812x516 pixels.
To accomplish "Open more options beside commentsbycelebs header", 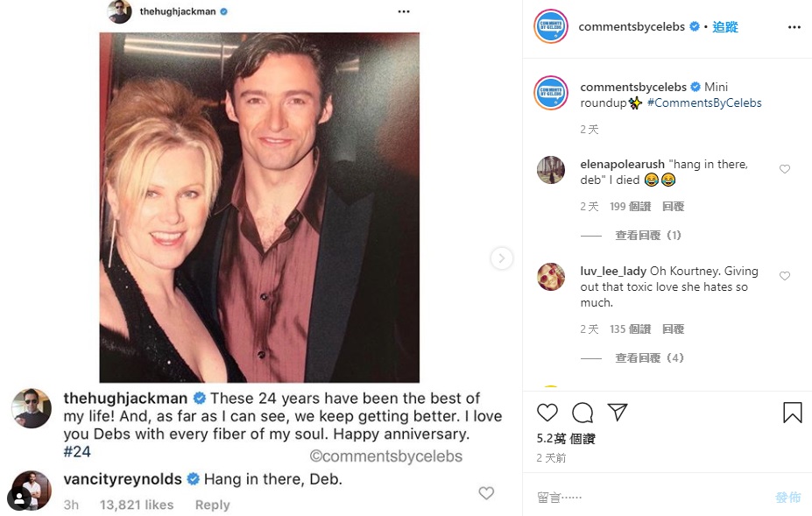I will (794, 27).
